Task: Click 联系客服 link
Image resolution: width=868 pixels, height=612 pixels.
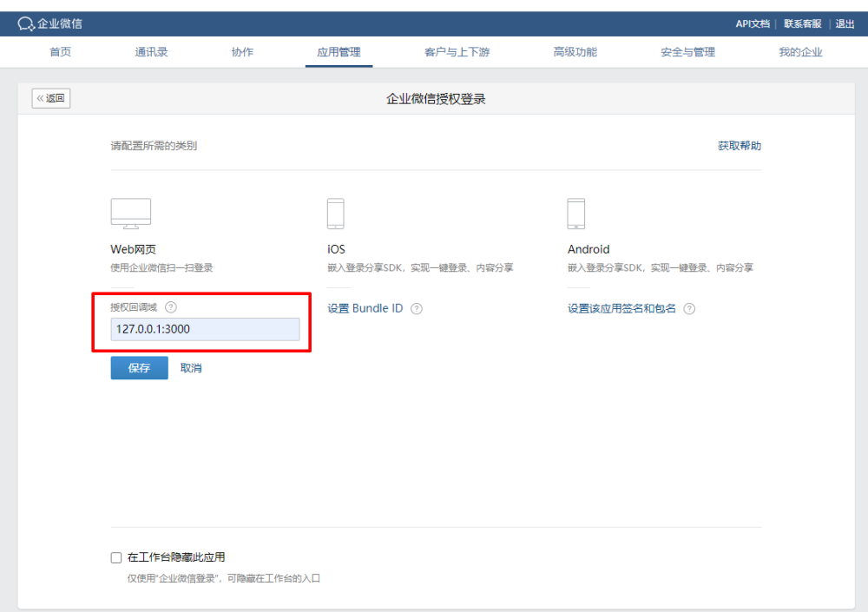Action: pyautogui.click(x=803, y=23)
